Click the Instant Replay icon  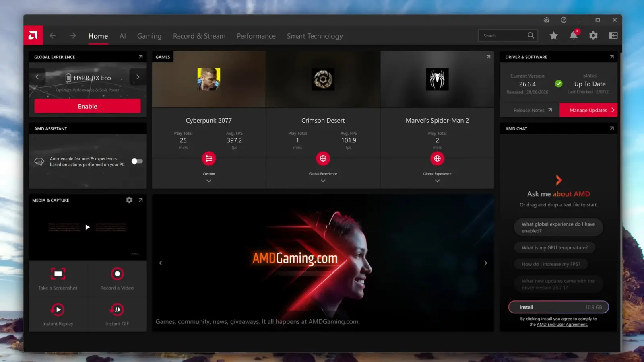click(58, 310)
